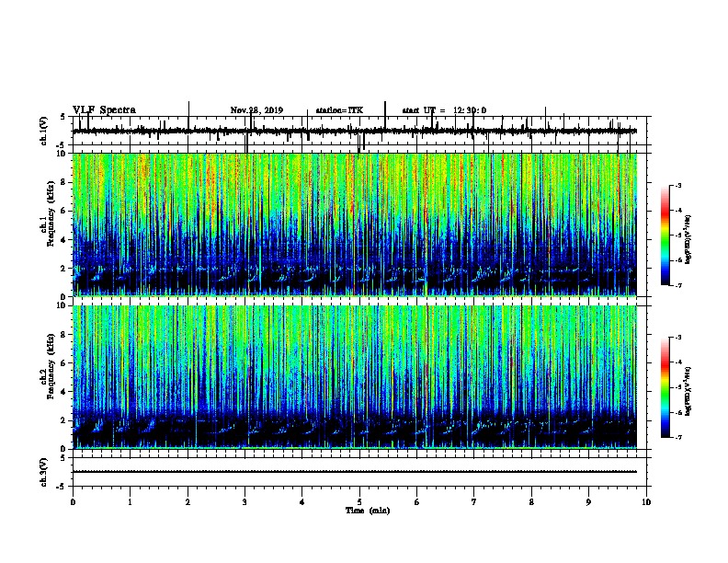Click the '6' kHz tick on ch.2 spectrogram
728x563 pixels.
coord(64,362)
